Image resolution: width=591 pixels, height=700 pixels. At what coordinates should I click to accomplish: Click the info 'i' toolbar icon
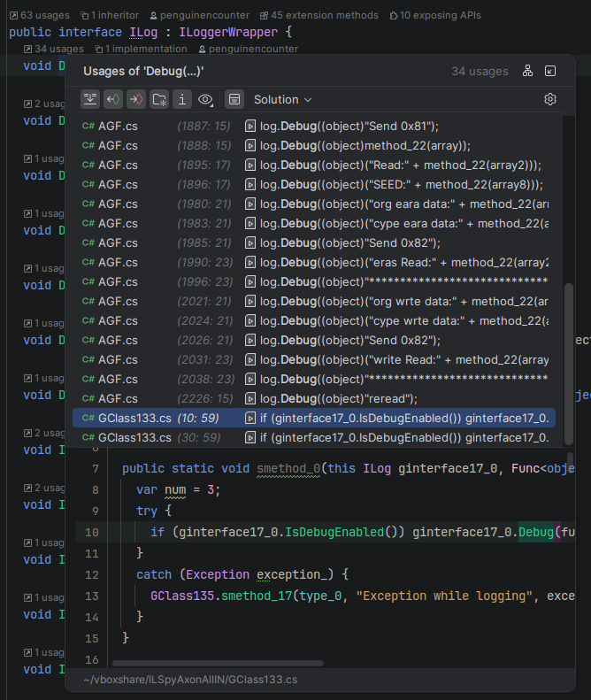point(181,99)
